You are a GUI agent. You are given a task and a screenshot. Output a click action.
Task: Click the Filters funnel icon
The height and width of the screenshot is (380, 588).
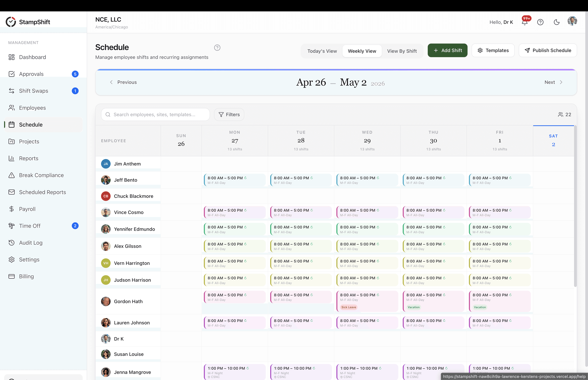coord(221,114)
